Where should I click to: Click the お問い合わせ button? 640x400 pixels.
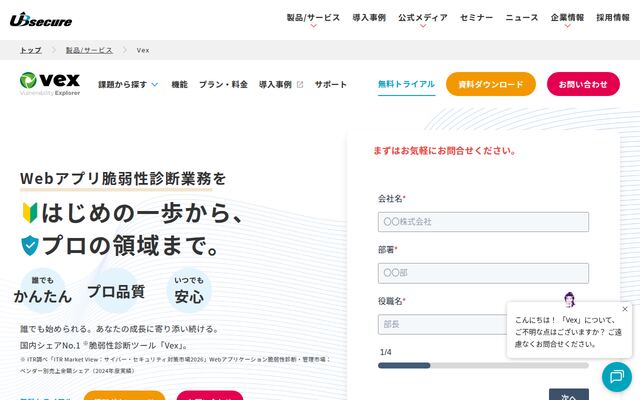(x=583, y=84)
